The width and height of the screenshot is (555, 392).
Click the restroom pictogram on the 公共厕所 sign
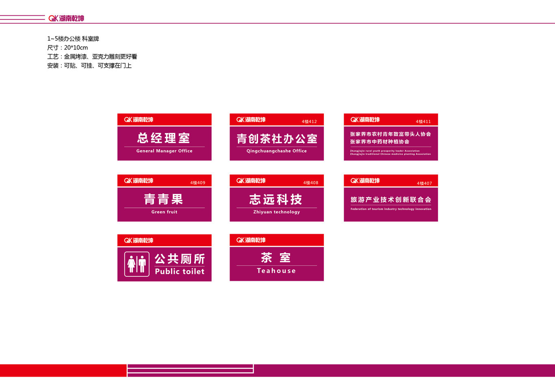coord(137,264)
